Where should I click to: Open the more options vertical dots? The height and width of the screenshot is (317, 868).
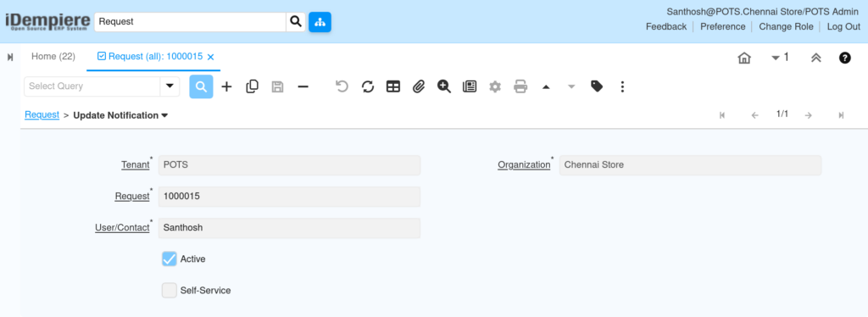[x=622, y=86]
